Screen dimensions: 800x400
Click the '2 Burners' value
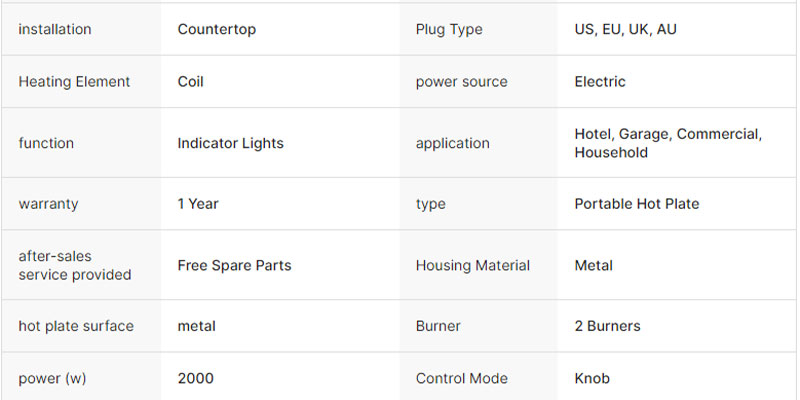607,326
